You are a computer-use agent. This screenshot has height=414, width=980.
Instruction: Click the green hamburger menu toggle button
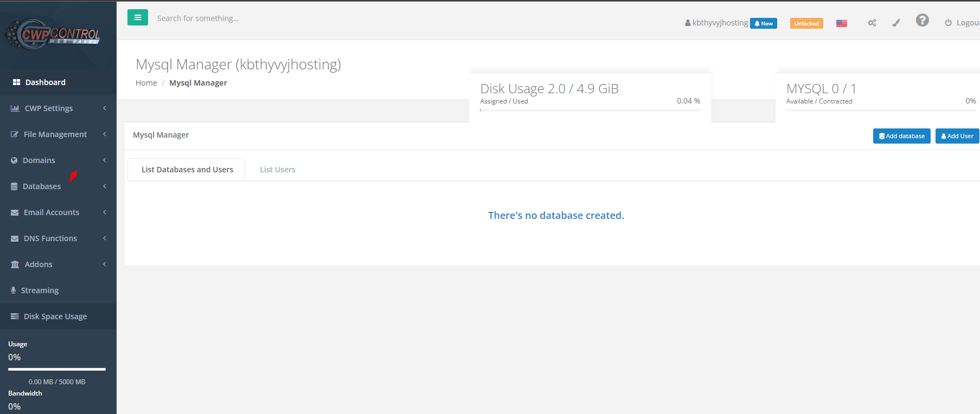click(x=138, y=18)
